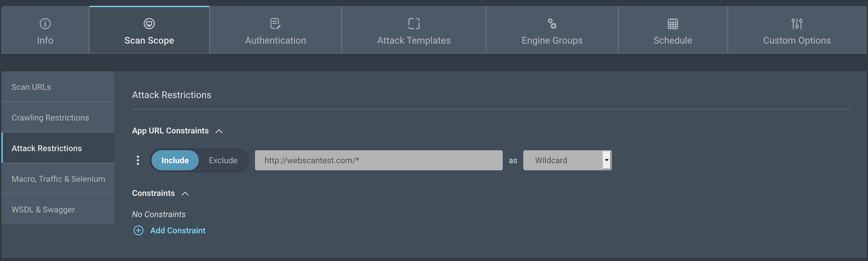The width and height of the screenshot is (868, 261).
Task: Click the Engine Groups gears icon
Action: [x=552, y=24]
